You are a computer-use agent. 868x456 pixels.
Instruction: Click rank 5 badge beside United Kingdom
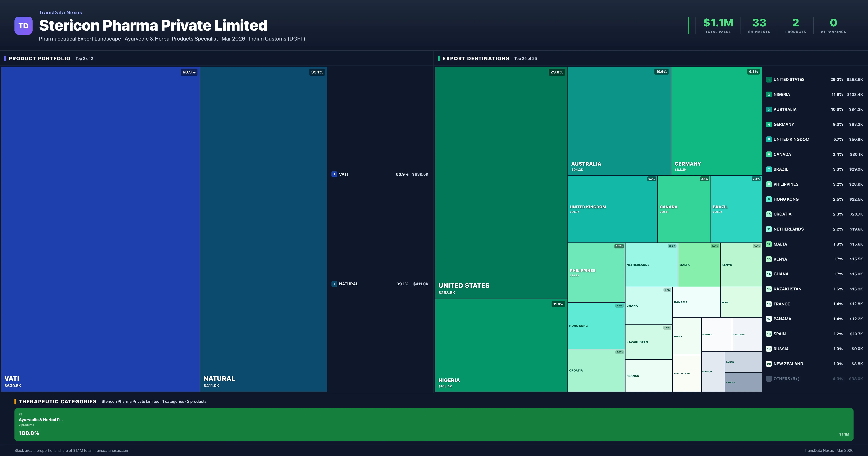pos(769,139)
